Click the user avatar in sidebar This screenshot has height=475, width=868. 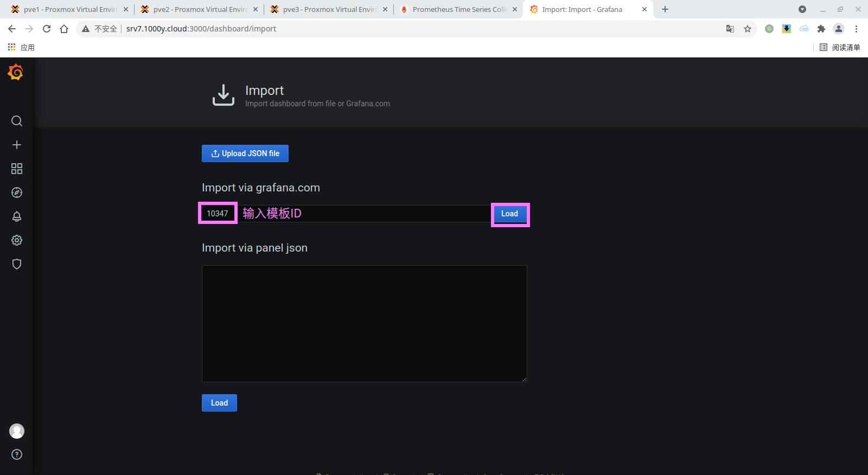point(17,431)
